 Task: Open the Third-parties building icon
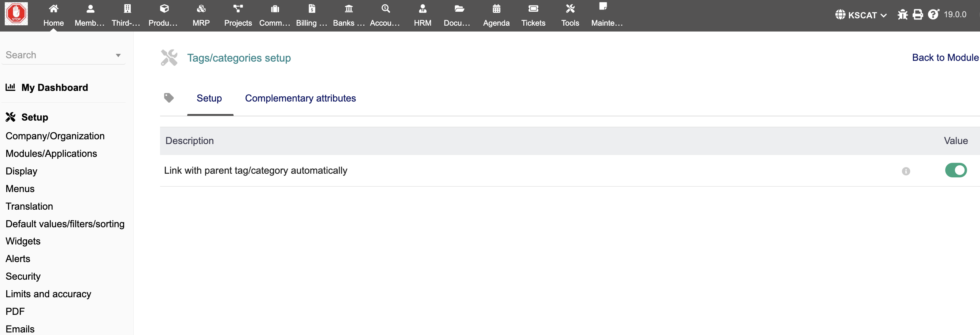click(127, 8)
